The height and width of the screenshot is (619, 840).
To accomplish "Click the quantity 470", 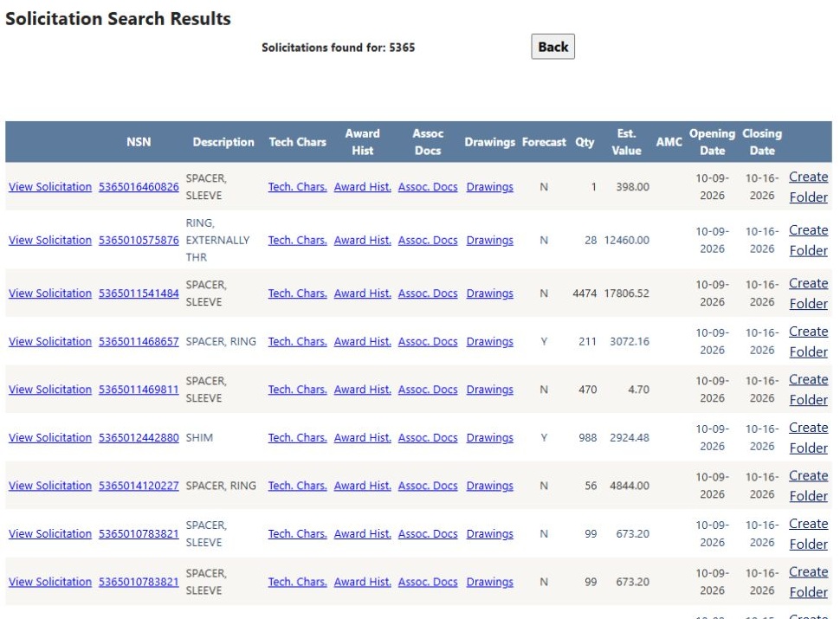I will pos(588,390).
